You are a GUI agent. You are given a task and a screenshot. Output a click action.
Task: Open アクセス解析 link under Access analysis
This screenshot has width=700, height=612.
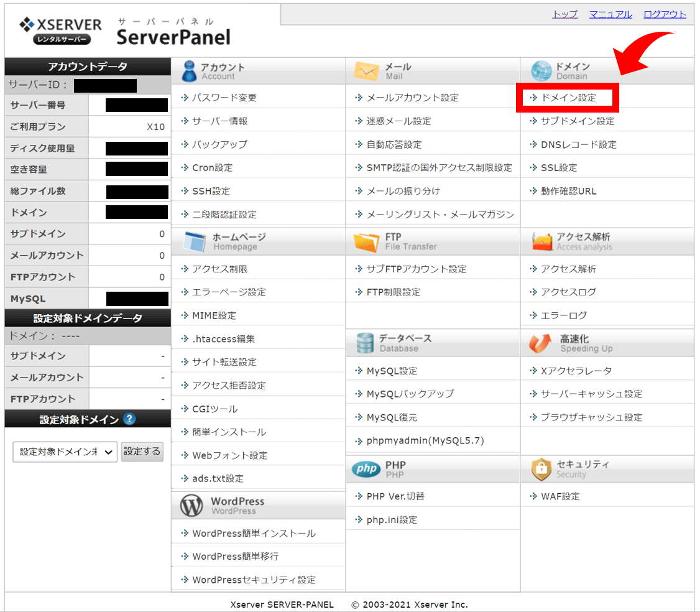(568, 269)
